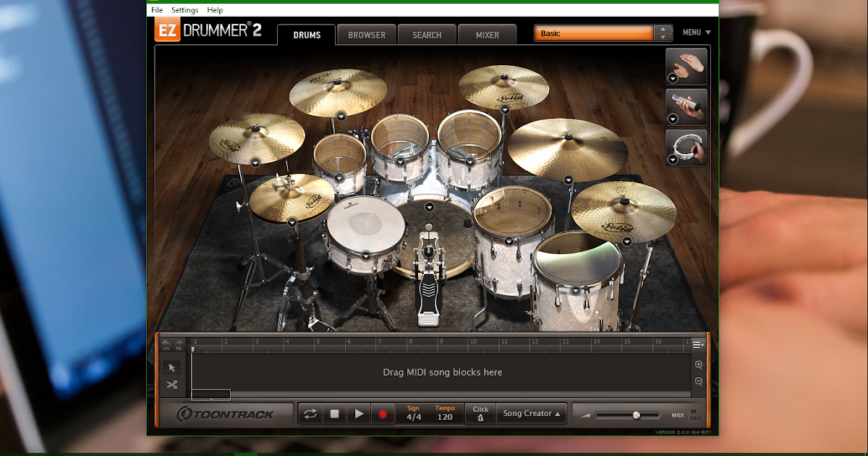
Task: Undo the last edit
Action: [x=166, y=345]
